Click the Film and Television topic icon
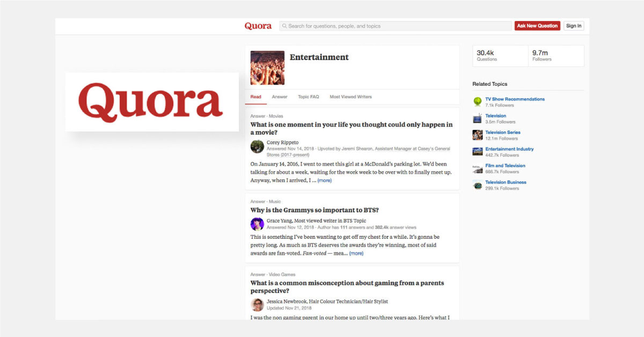The height and width of the screenshot is (337, 644). coord(478,169)
